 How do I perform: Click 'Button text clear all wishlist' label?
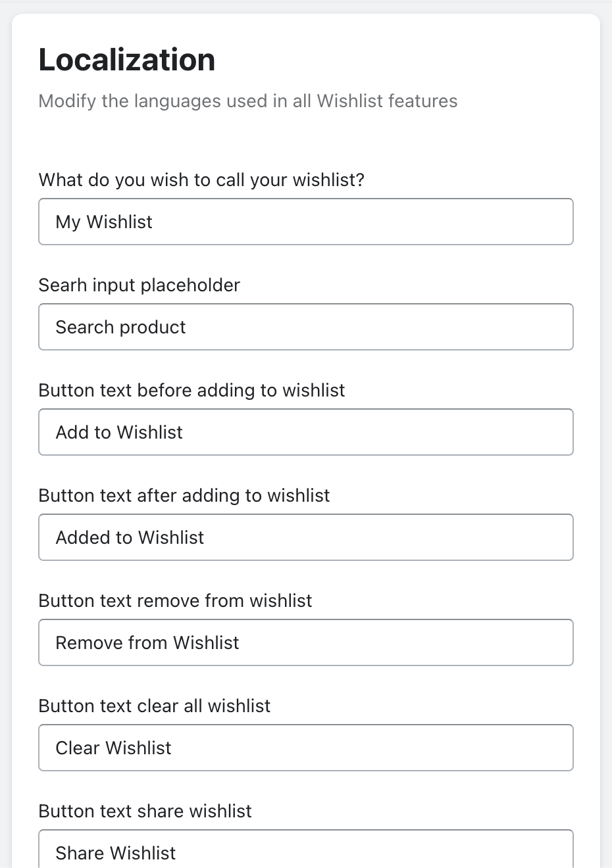pyautogui.click(x=154, y=706)
